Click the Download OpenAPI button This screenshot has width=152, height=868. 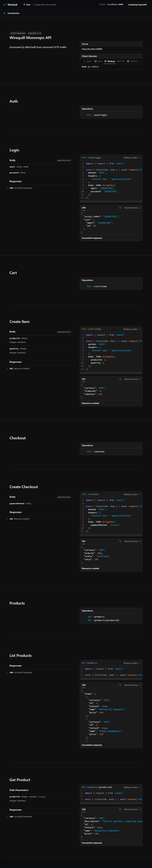pyautogui.click(x=138, y=5)
